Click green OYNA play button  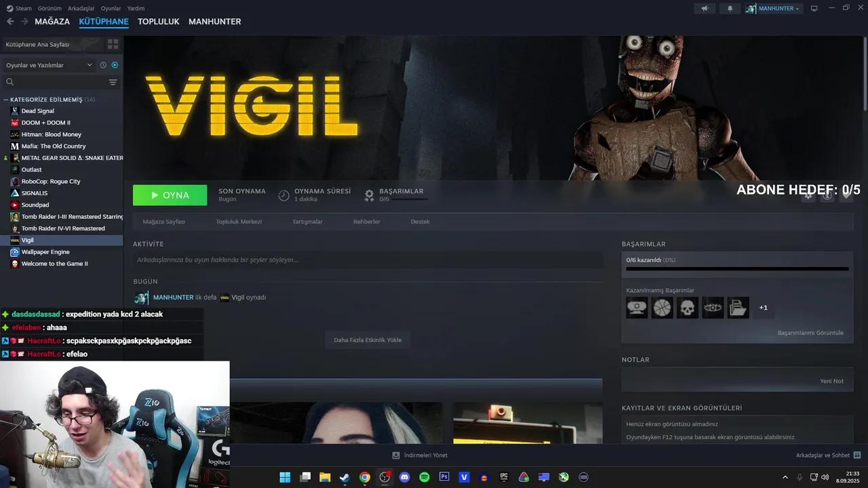click(170, 195)
